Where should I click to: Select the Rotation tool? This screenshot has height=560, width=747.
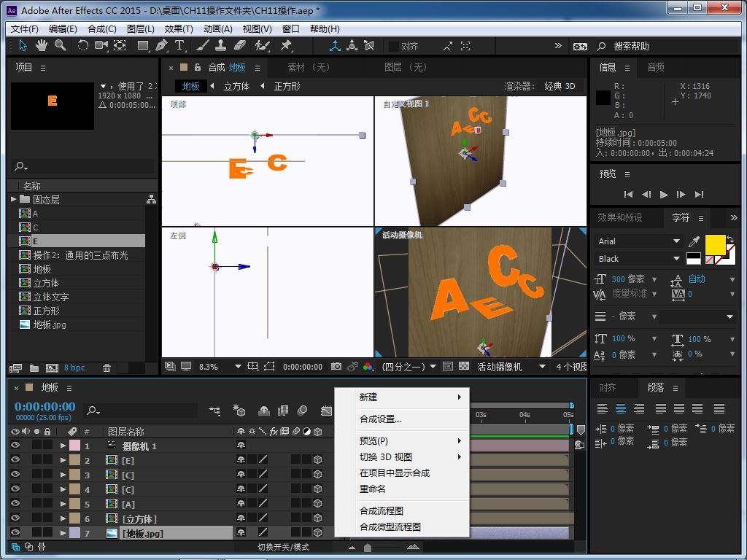pyautogui.click(x=83, y=46)
